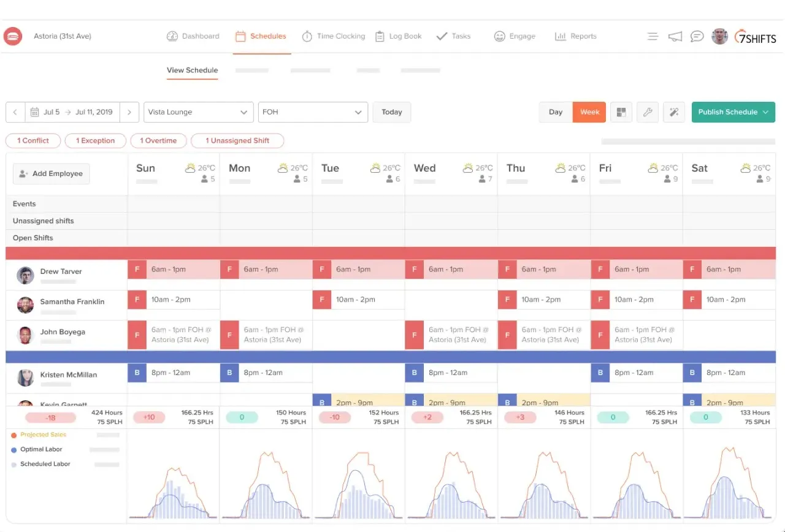Click the 7SHIFTS logo

pos(756,37)
